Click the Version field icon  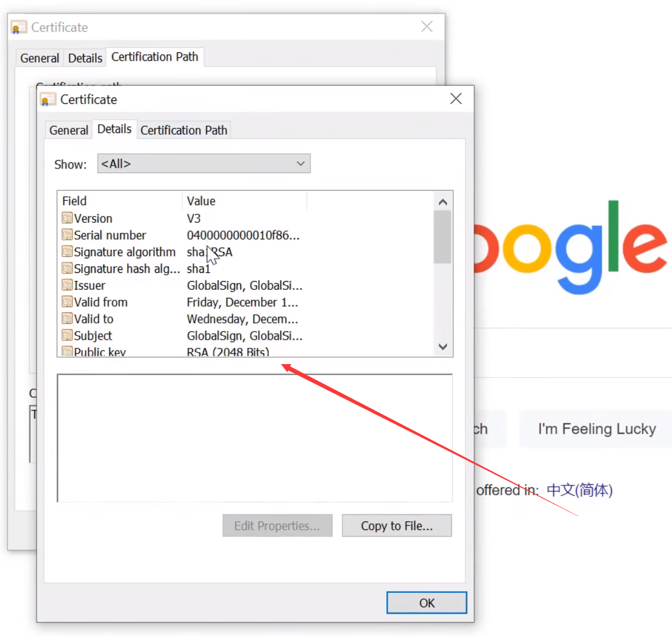pos(67,218)
